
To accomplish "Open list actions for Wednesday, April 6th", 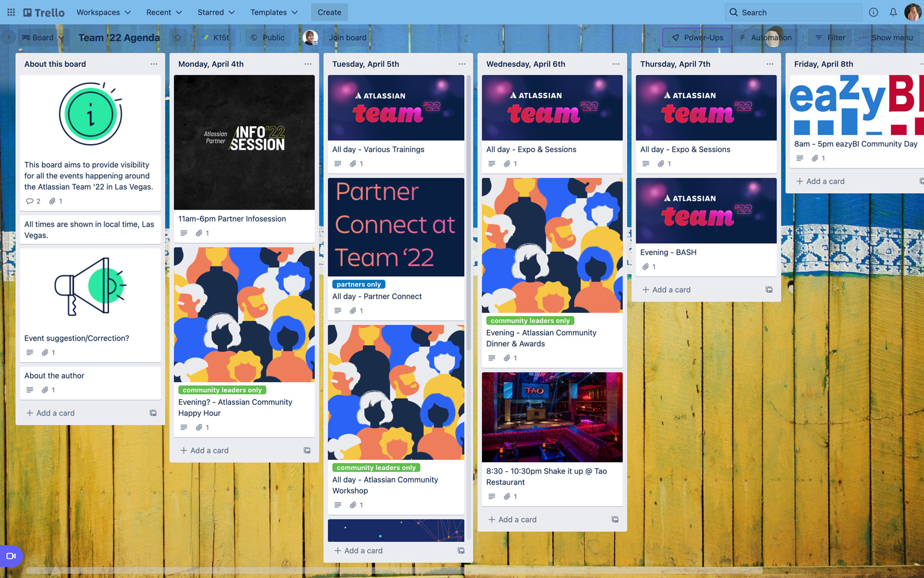I will [x=616, y=64].
